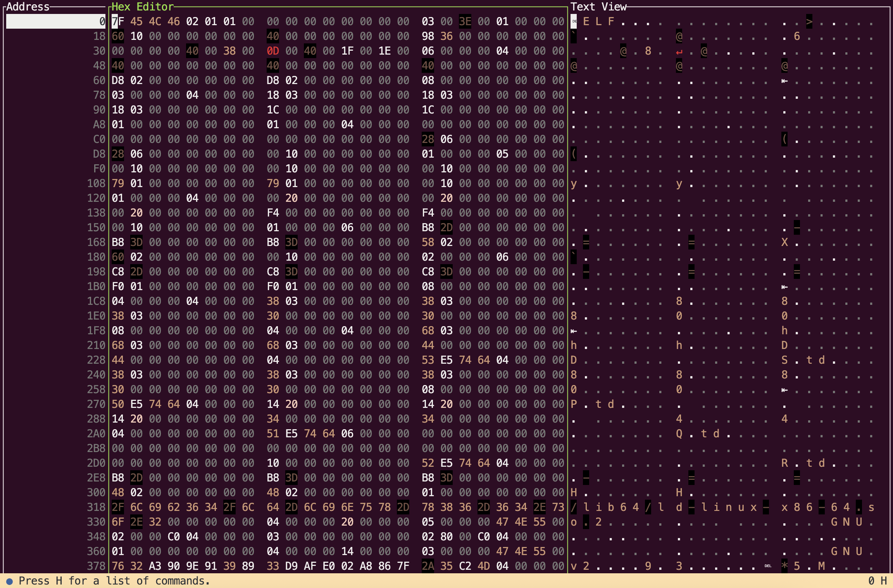
Task: Click the highlighted '(' glyph in row C0 text
Action: [x=784, y=139]
